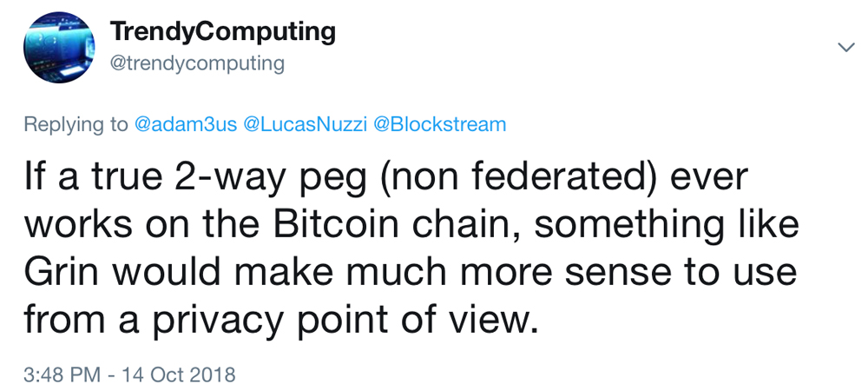Open the tweet options chevron menu
868x391 pixels.
[845, 48]
